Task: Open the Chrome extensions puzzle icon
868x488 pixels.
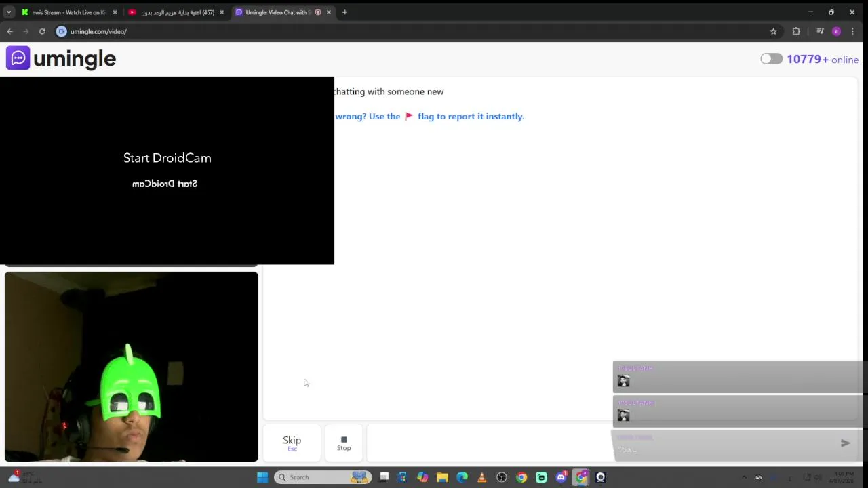Action: (796, 31)
